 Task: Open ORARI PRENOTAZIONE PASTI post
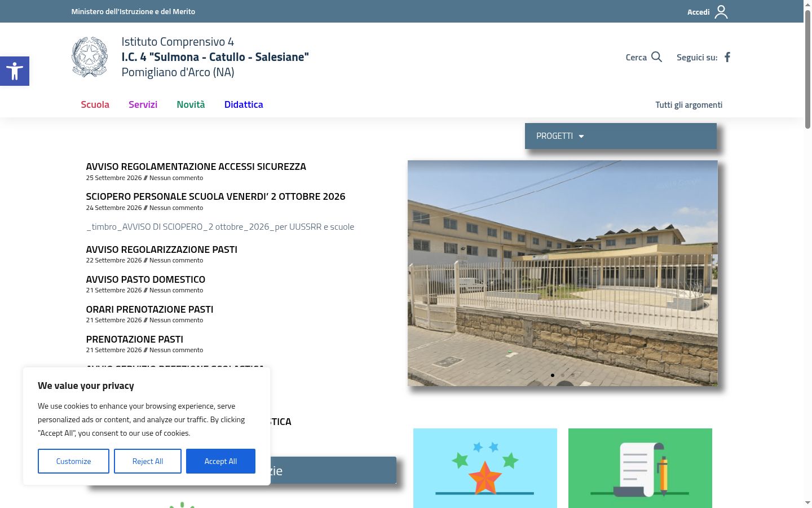coord(149,309)
